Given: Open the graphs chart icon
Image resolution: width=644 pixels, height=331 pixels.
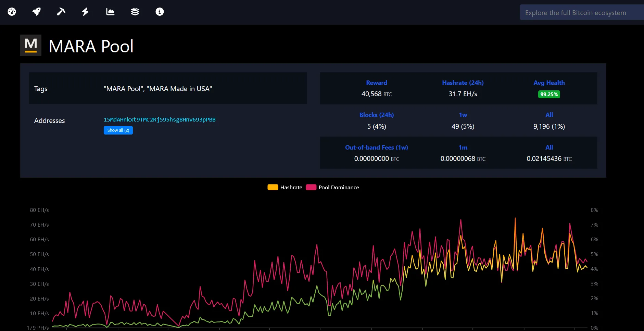Looking at the screenshot, I should (110, 12).
